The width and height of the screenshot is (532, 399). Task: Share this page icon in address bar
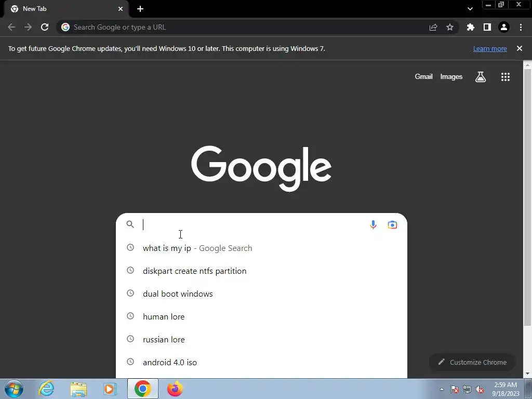point(433,27)
